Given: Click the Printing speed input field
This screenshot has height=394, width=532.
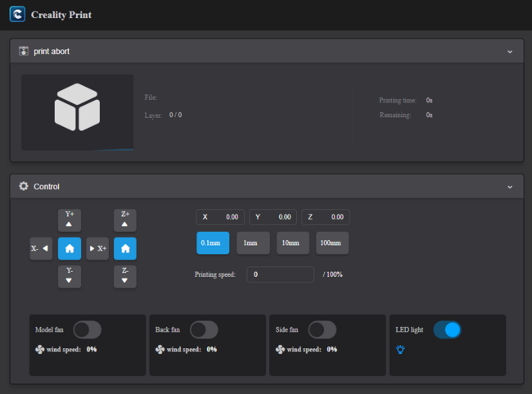Looking at the screenshot, I should [x=280, y=274].
